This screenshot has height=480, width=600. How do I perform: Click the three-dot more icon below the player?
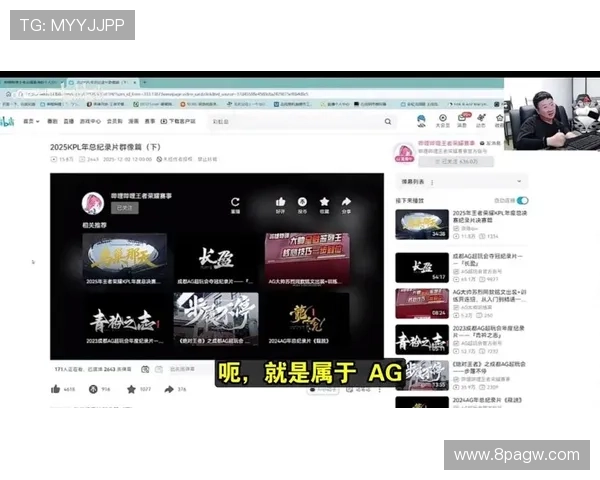(x=380, y=390)
